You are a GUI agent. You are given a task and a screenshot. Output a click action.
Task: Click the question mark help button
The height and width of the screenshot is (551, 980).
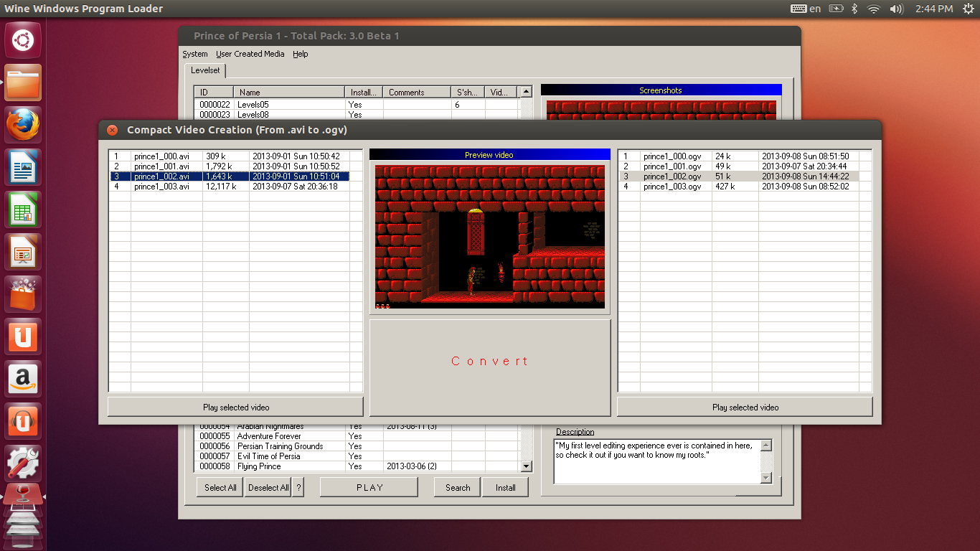(299, 487)
